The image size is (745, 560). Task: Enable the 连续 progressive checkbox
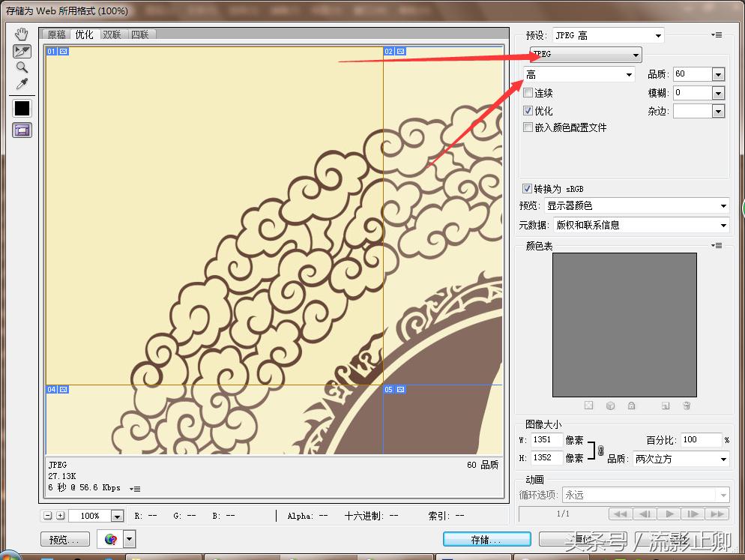[528, 92]
